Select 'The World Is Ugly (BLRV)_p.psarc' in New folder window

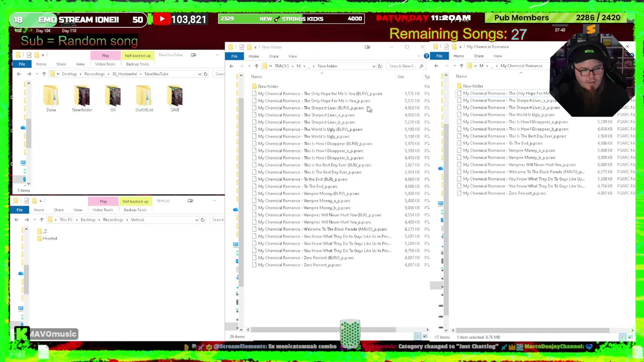(x=307, y=129)
